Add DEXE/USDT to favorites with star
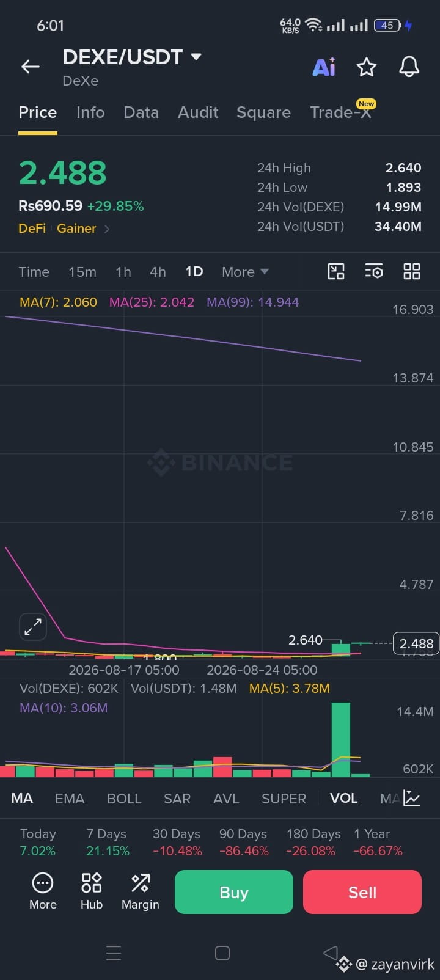 point(367,67)
